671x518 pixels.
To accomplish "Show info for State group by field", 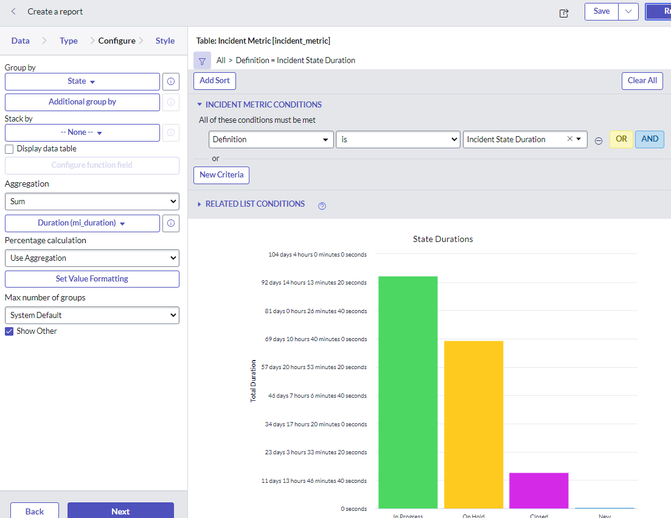I will [171, 81].
